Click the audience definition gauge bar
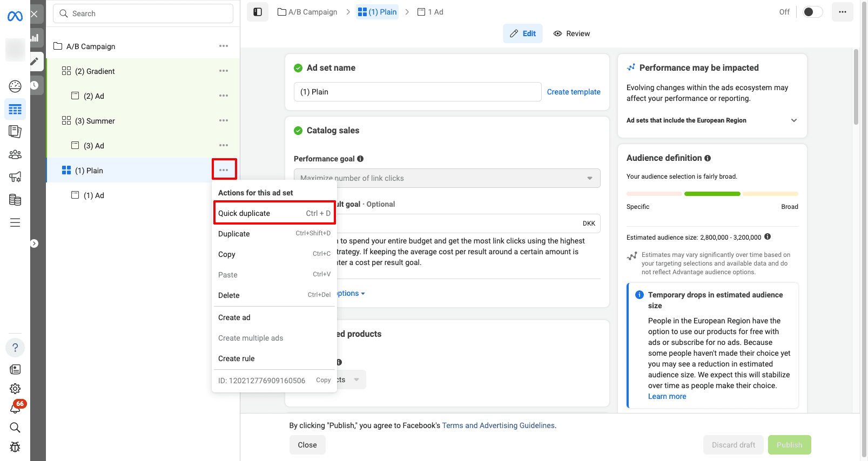Image resolution: width=868 pixels, height=461 pixels. point(712,194)
